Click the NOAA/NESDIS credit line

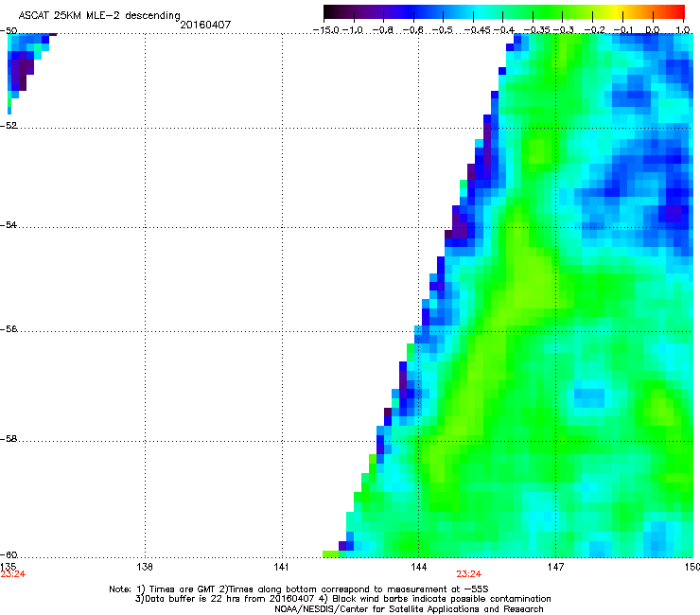[x=409, y=608]
